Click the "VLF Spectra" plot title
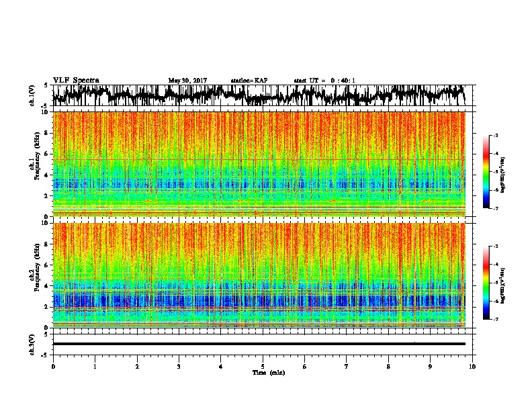 click(76, 80)
